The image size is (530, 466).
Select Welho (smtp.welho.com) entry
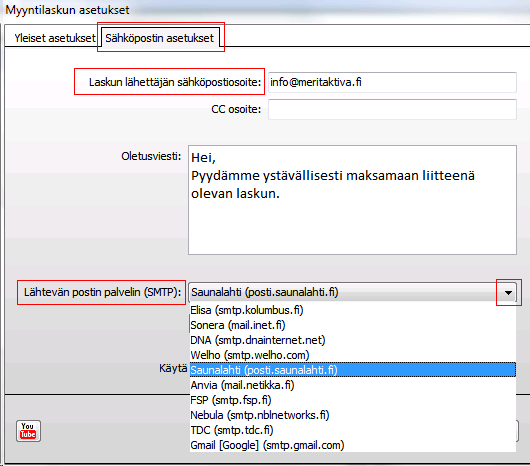coord(353,355)
